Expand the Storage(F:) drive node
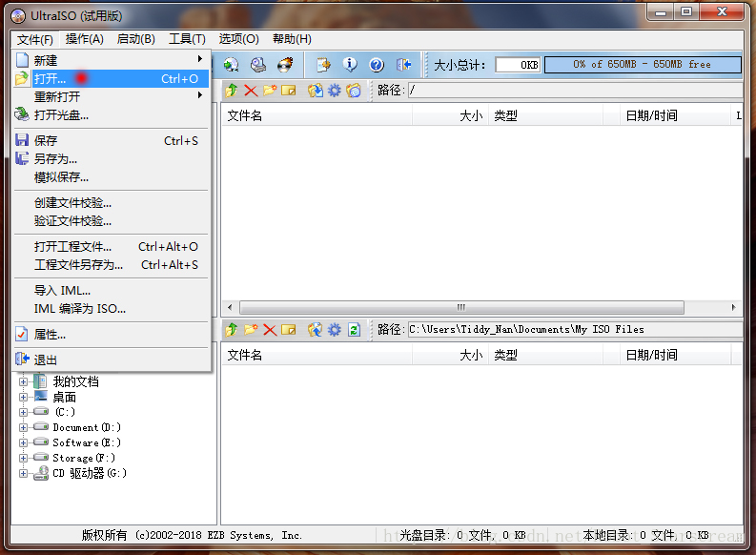 (x=23, y=458)
